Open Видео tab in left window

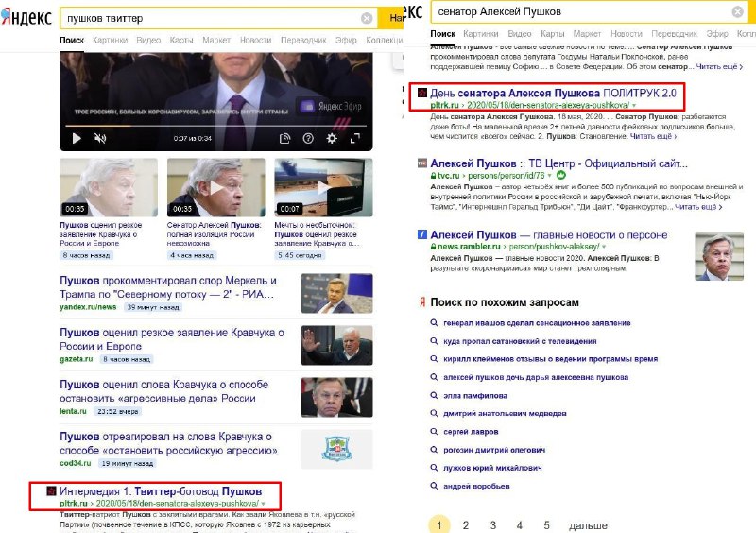coord(148,40)
